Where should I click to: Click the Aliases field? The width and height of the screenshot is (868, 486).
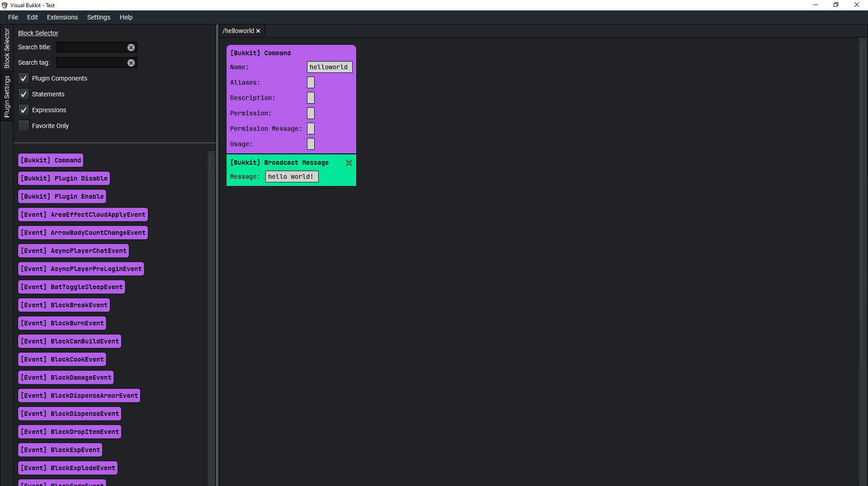[x=311, y=83]
